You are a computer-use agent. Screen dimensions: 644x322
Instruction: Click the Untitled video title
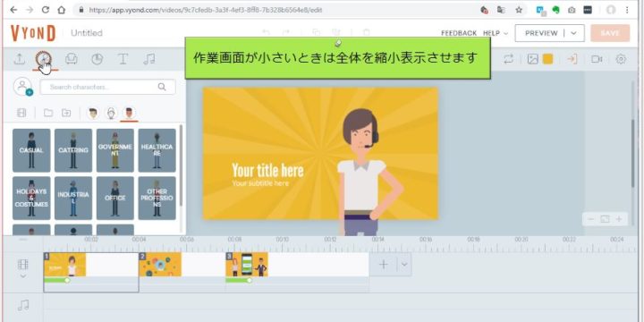87,33
